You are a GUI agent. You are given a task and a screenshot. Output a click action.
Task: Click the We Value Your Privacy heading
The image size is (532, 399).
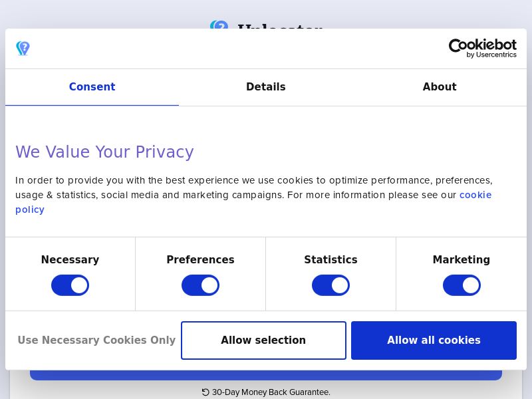coord(104,152)
